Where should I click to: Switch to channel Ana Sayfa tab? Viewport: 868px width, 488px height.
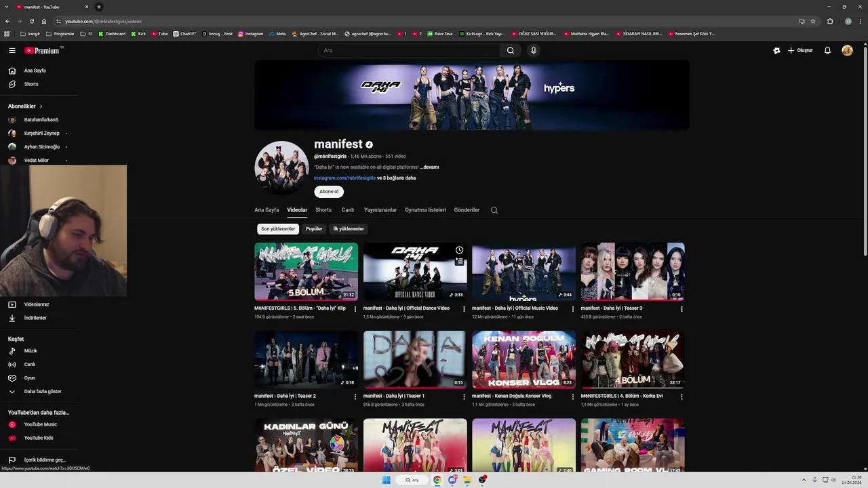coord(267,210)
